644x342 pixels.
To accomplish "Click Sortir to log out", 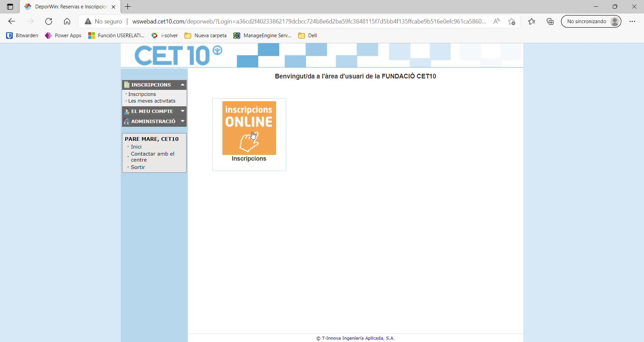I will [138, 167].
